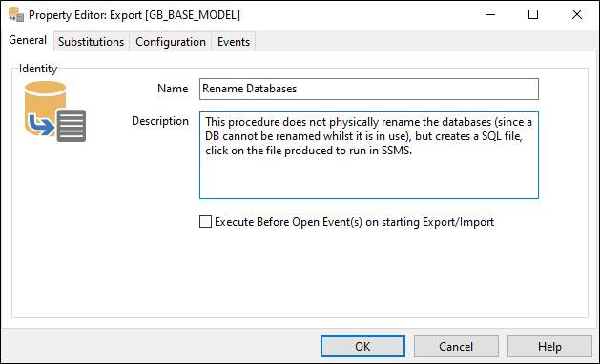This screenshot has height=364, width=600.
Task: Click the Description field label
Action: click(160, 121)
